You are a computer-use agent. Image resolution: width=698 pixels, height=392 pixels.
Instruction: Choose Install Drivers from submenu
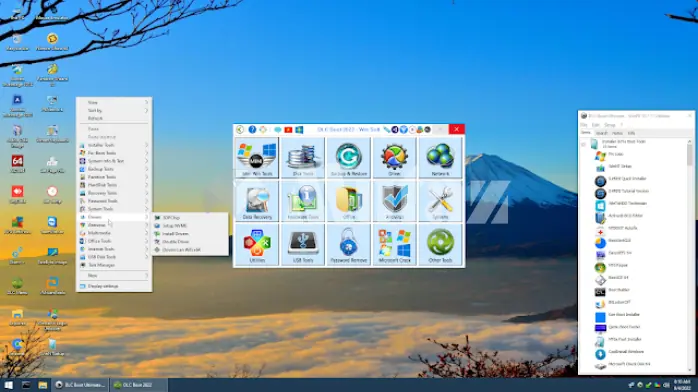[x=191, y=234]
